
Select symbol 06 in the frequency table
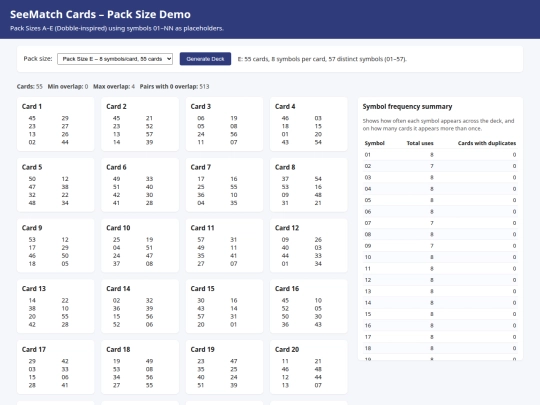click(x=440, y=211)
